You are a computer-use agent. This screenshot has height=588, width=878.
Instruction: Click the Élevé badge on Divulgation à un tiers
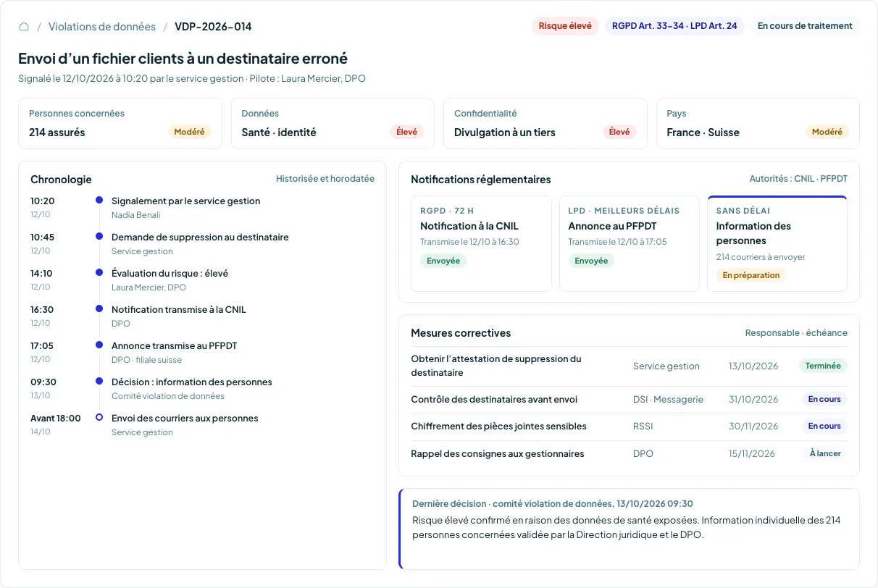tap(619, 133)
